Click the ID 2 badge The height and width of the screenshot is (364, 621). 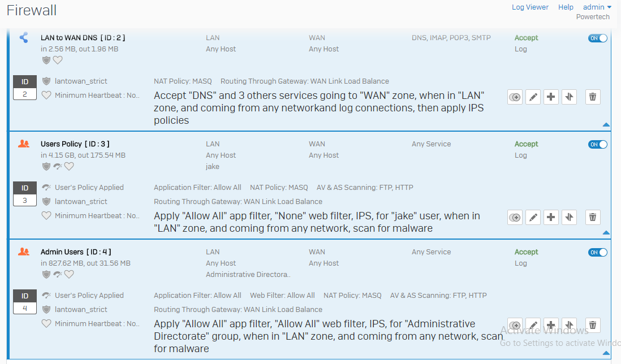pyautogui.click(x=25, y=88)
